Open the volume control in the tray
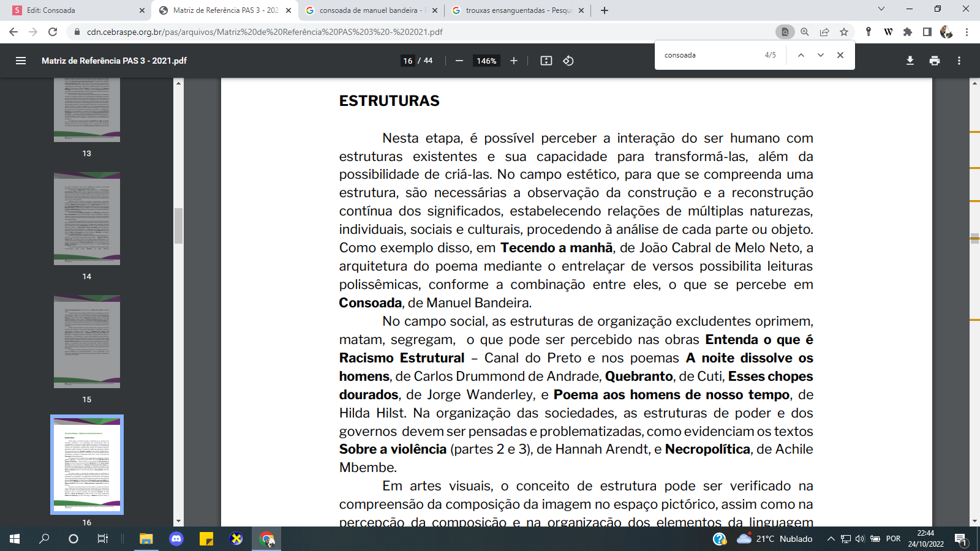 click(x=860, y=539)
